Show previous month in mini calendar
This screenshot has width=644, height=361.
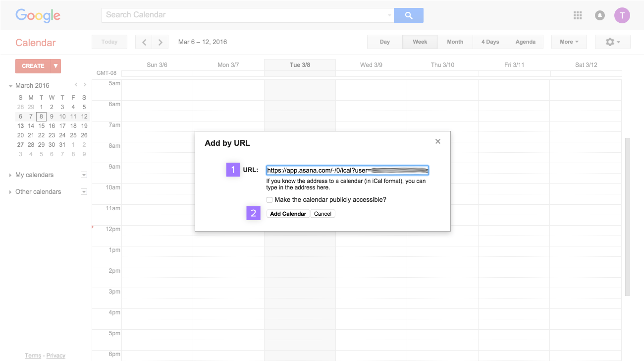click(x=76, y=85)
